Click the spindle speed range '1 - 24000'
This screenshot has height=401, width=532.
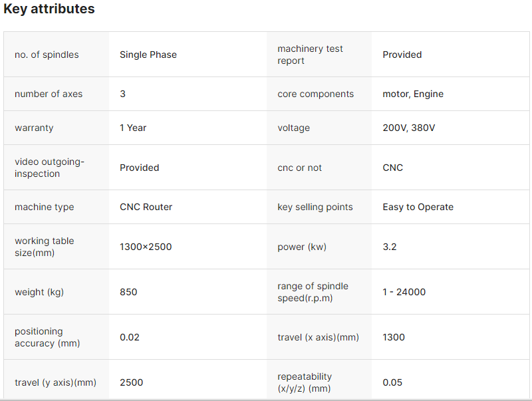point(404,292)
